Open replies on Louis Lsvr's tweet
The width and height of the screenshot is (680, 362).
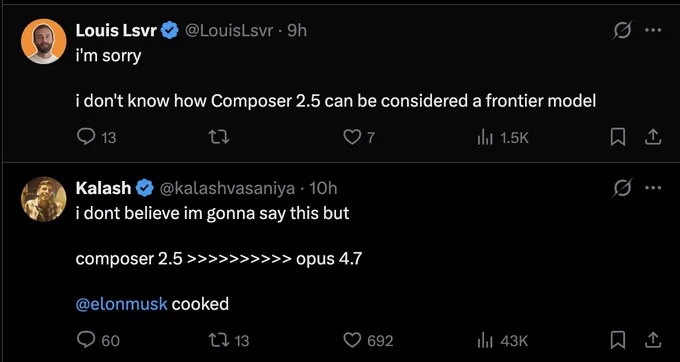[x=96, y=137]
